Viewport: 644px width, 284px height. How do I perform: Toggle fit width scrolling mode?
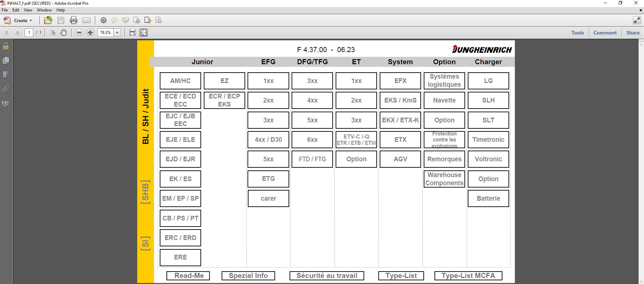click(132, 33)
